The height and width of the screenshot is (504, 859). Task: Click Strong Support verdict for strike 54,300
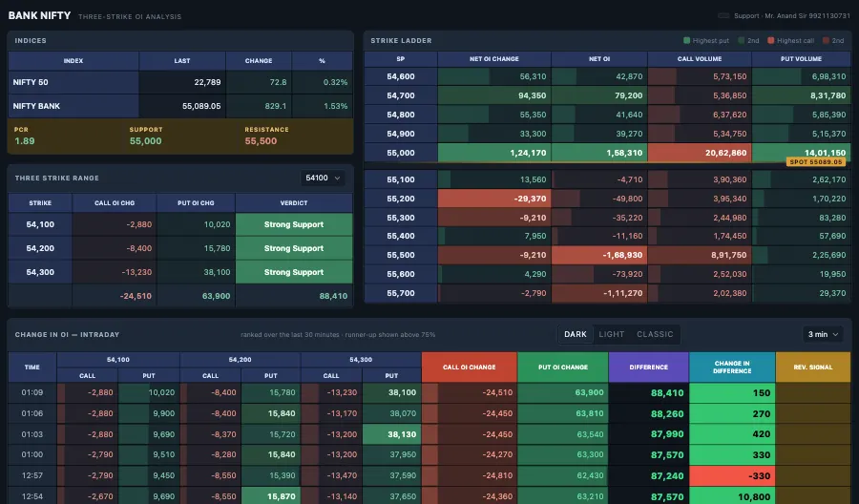click(294, 272)
